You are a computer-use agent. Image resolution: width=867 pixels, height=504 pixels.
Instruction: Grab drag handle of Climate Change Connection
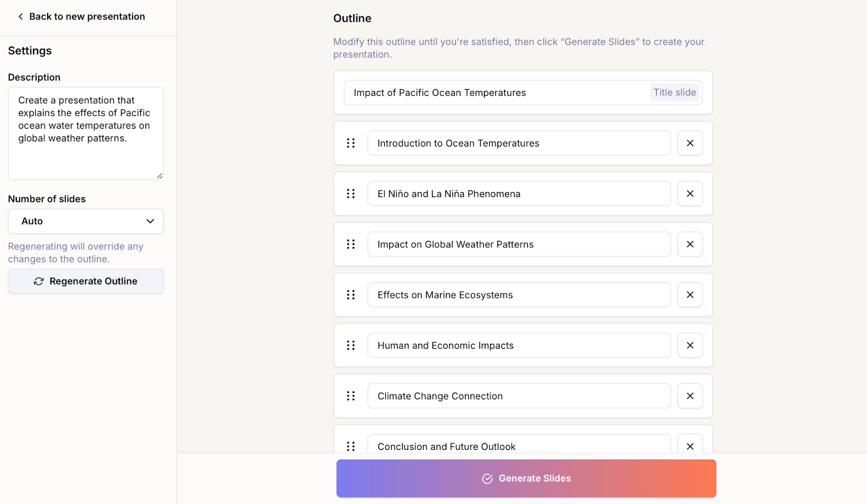click(351, 396)
